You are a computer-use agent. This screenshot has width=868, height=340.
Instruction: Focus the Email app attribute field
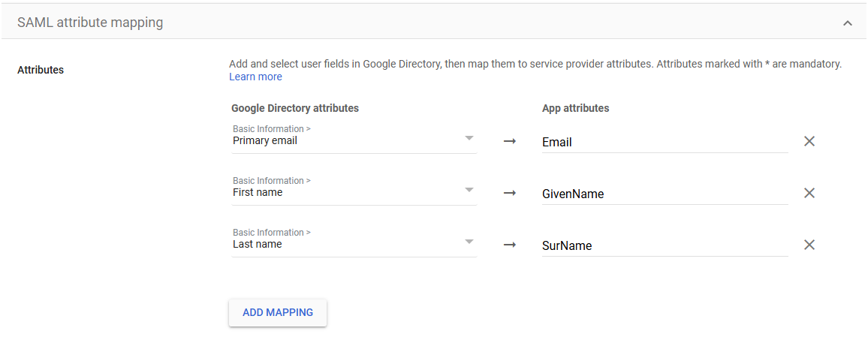(x=665, y=143)
